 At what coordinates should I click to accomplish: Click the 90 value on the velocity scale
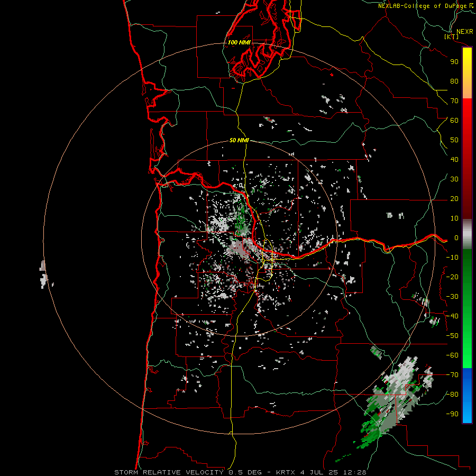(454, 62)
